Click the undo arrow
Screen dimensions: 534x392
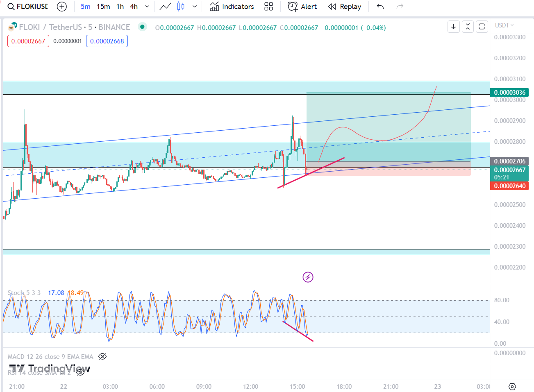click(380, 7)
